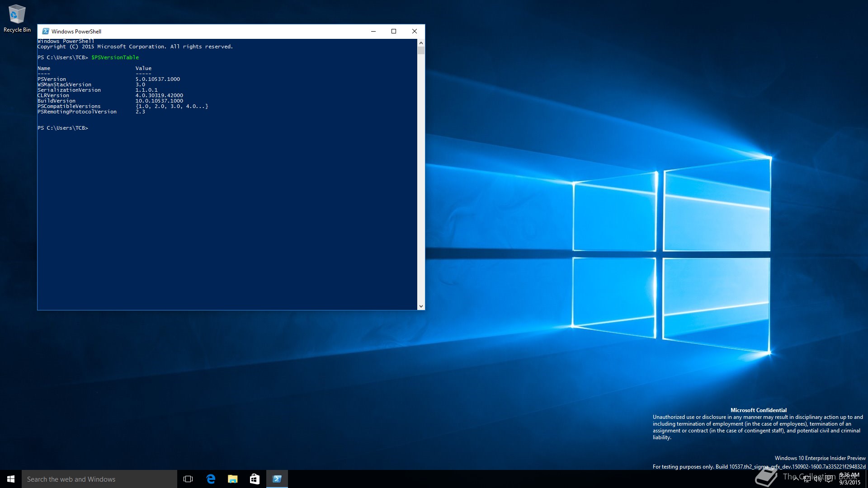Click the PowerShell title bar system icon
The height and width of the screenshot is (488, 868).
[45, 31]
